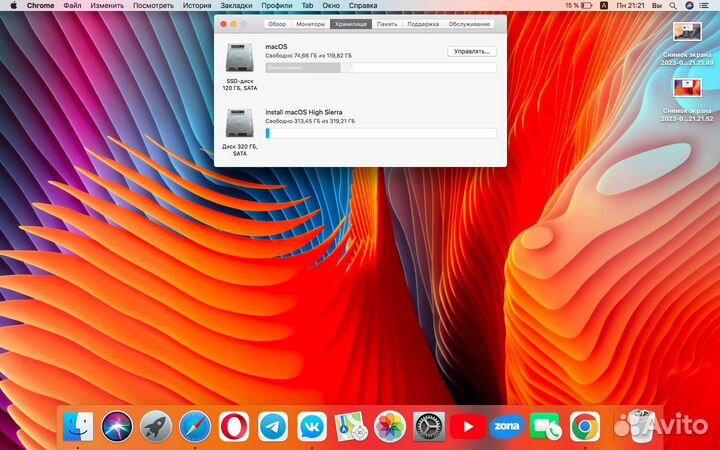The width and height of the screenshot is (720, 450).
Task: Click the Управлять... button
Action: (472, 51)
